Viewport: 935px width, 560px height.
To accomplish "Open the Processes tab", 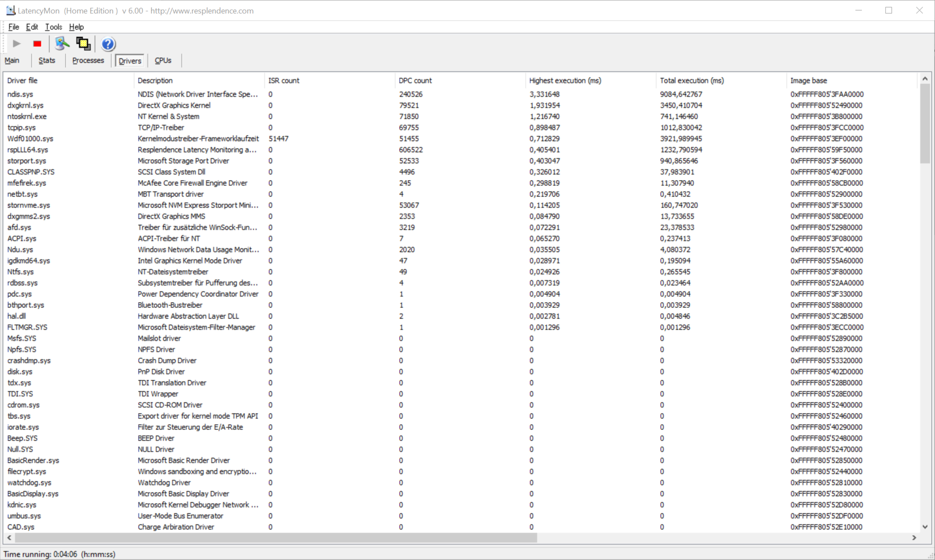I will click(88, 60).
